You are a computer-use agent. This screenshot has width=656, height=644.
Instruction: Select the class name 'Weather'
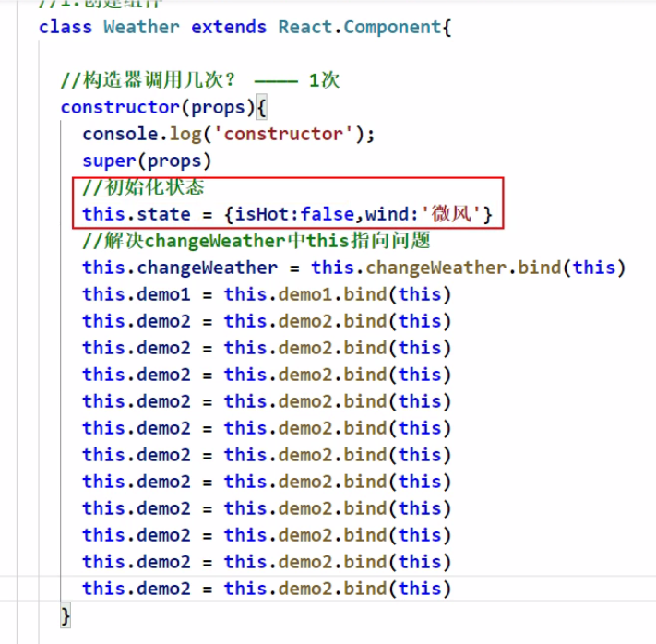click(x=141, y=27)
